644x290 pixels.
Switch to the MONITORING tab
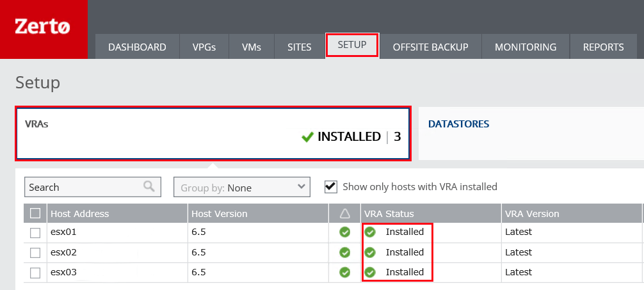(526, 47)
